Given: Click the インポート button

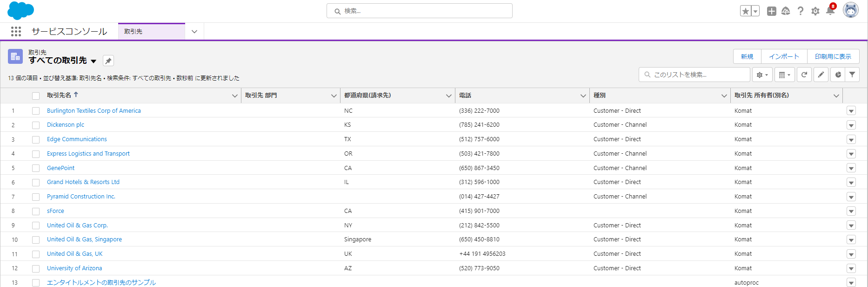Looking at the screenshot, I should tap(784, 56).
